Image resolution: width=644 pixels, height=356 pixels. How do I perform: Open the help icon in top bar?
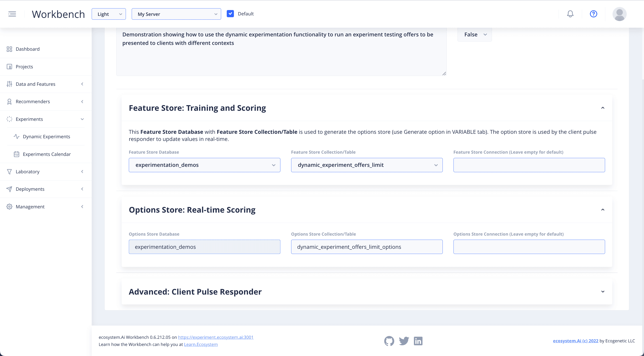pos(593,14)
